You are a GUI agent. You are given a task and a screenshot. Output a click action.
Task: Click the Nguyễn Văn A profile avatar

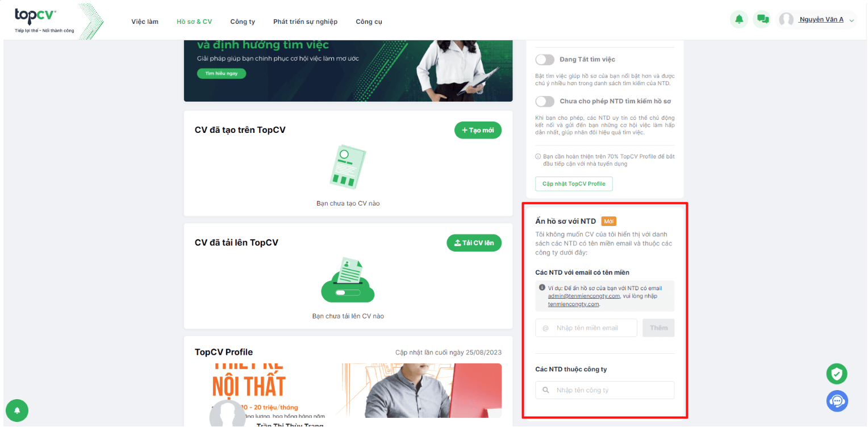click(786, 20)
